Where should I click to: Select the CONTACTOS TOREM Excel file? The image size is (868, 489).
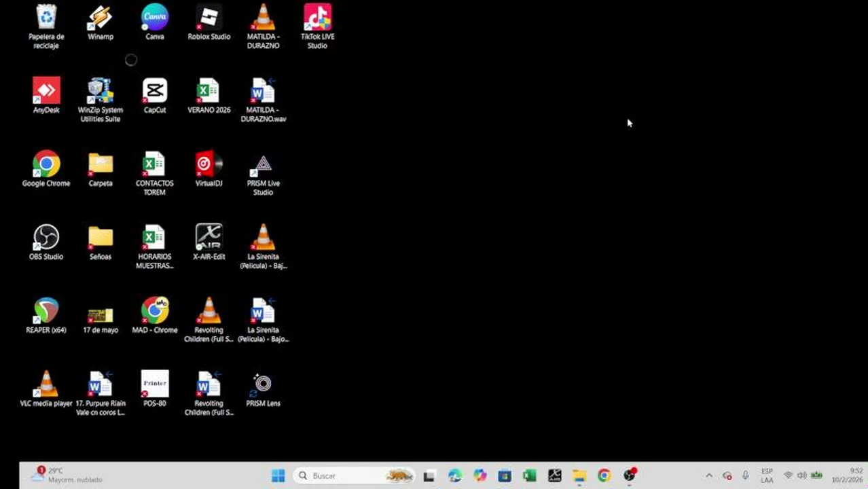pyautogui.click(x=155, y=173)
